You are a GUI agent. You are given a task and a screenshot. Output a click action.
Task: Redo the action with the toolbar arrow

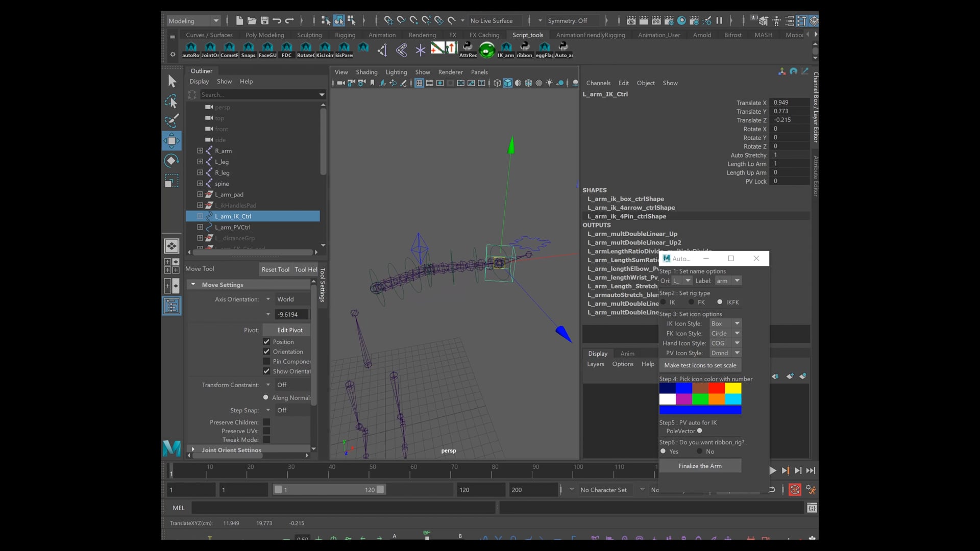pos(289,20)
